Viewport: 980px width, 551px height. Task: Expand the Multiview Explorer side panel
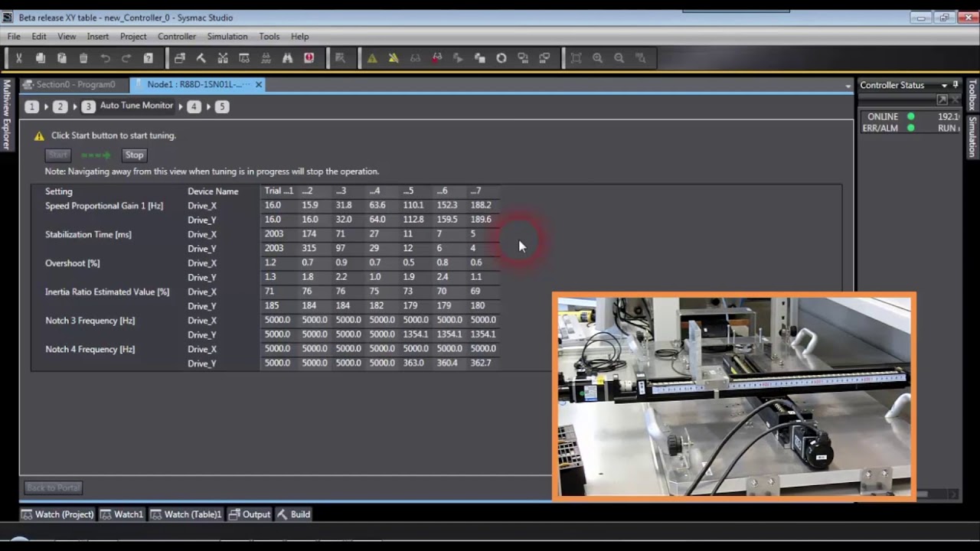[7, 115]
